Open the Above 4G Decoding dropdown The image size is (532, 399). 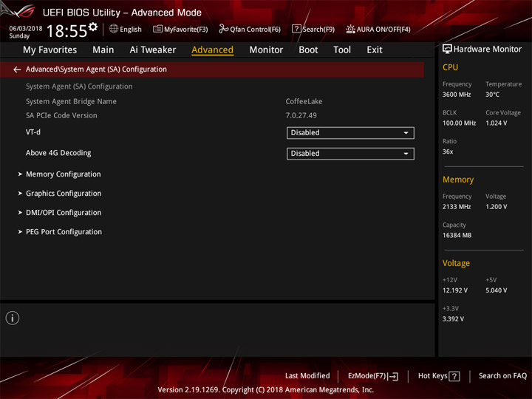click(350, 154)
